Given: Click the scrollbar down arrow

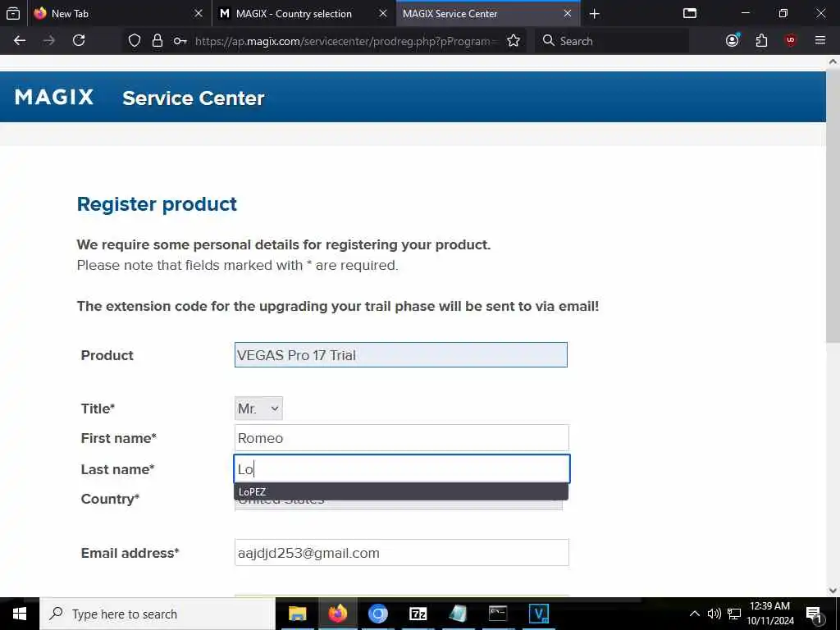Looking at the screenshot, I should point(833,591).
